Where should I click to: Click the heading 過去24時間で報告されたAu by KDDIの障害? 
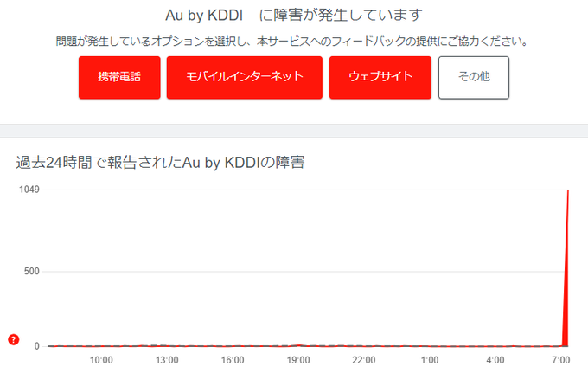coord(160,163)
